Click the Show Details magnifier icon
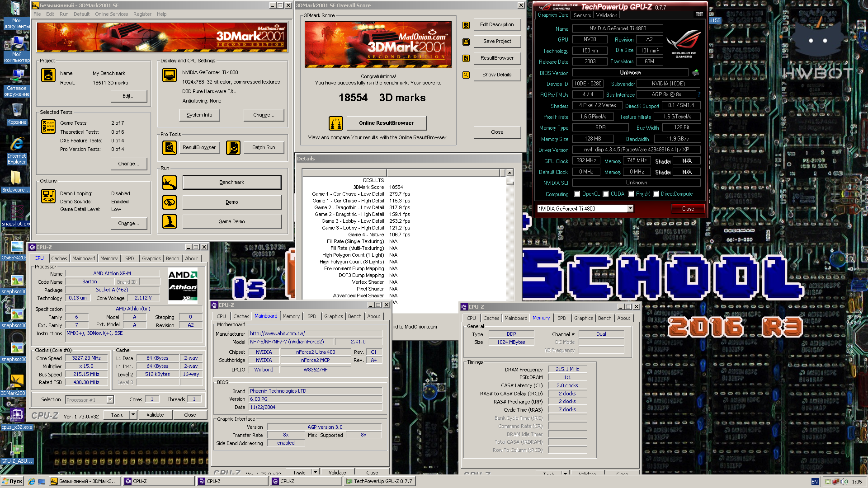 466,75
